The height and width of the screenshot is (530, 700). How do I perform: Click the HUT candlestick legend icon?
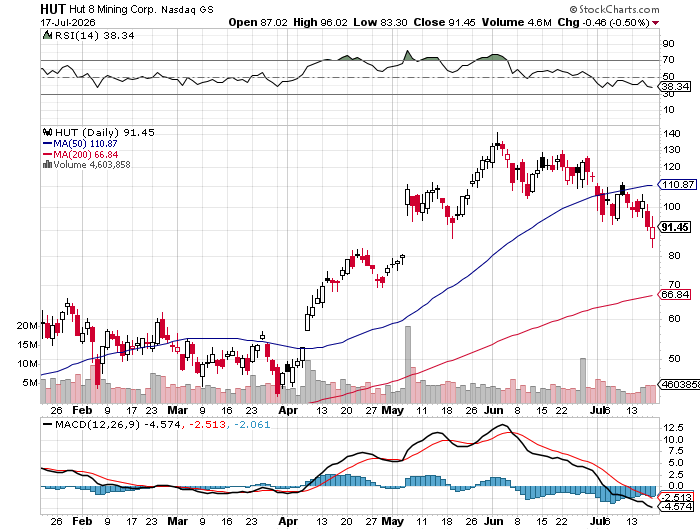pos(47,132)
